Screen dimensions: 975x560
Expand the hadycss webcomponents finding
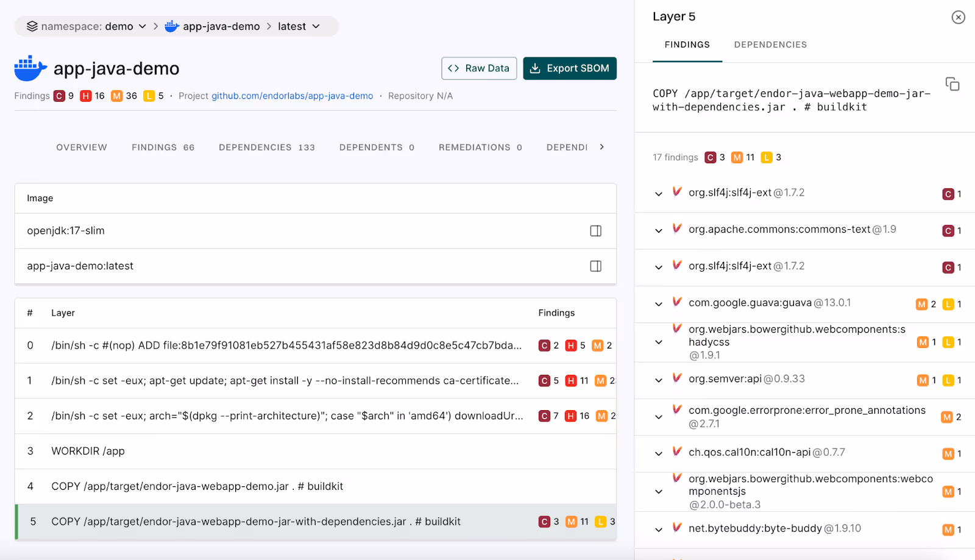pos(659,342)
